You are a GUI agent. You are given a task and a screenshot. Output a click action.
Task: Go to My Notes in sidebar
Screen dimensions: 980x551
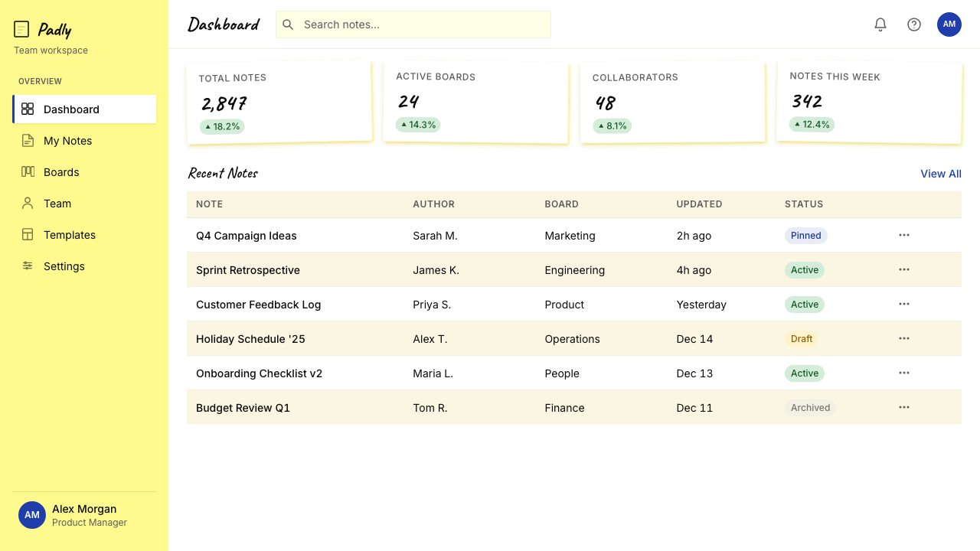click(x=84, y=141)
